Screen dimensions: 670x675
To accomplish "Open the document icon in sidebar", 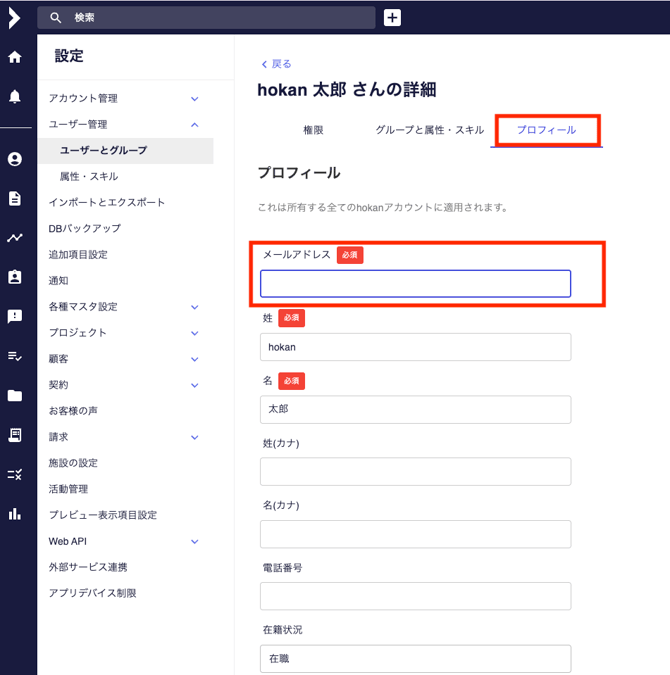I will click(15, 198).
